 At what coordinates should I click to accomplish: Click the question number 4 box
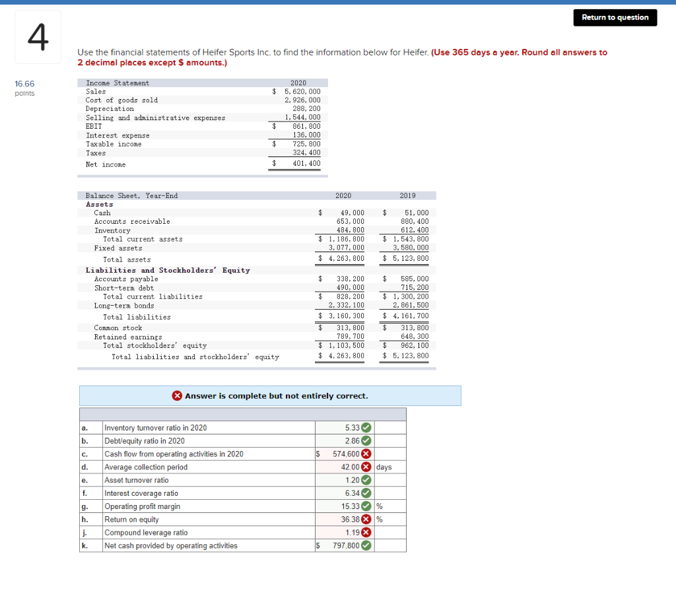coord(36,37)
